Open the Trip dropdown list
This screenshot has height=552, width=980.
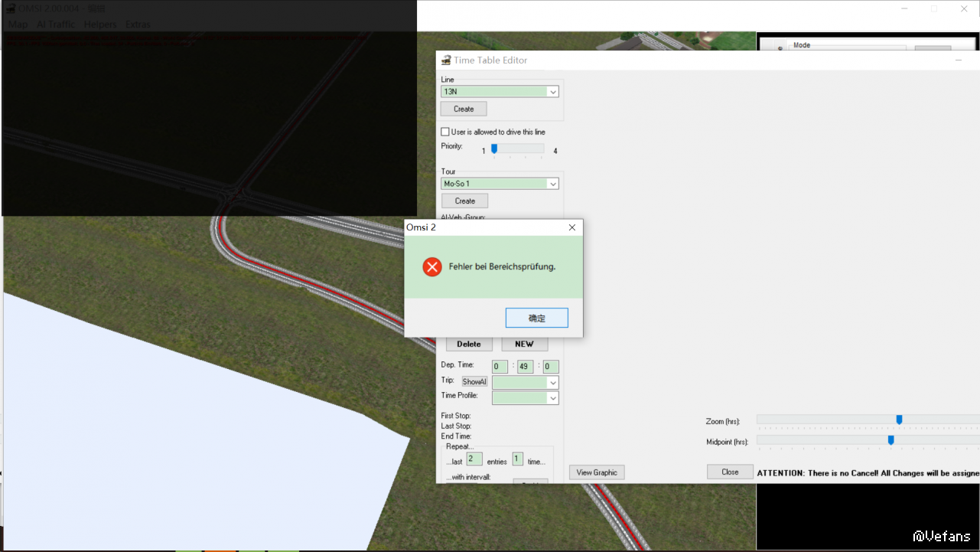pos(552,382)
